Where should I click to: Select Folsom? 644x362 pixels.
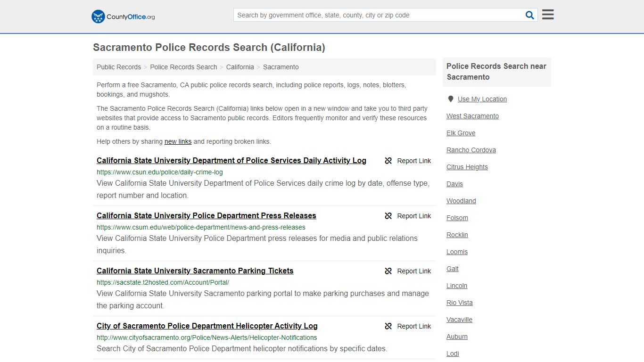pyautogui.click(x=457, y=218)
